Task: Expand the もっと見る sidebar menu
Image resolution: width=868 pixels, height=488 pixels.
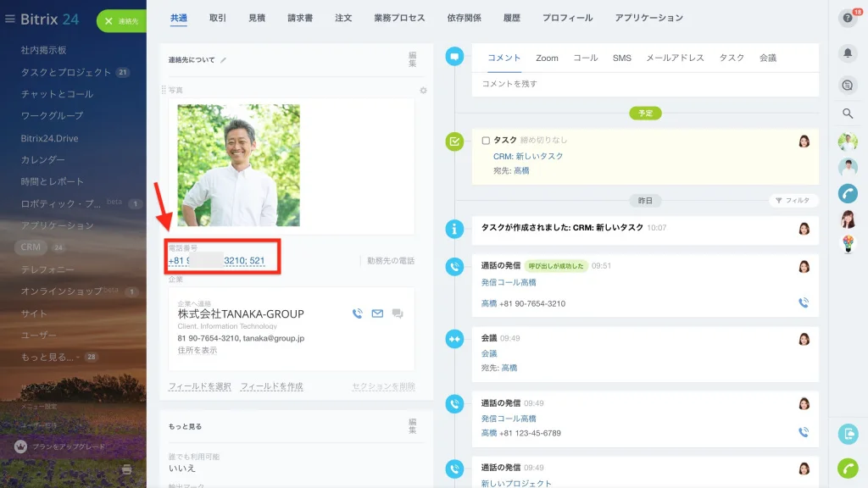Action: [x=50, y=357]
